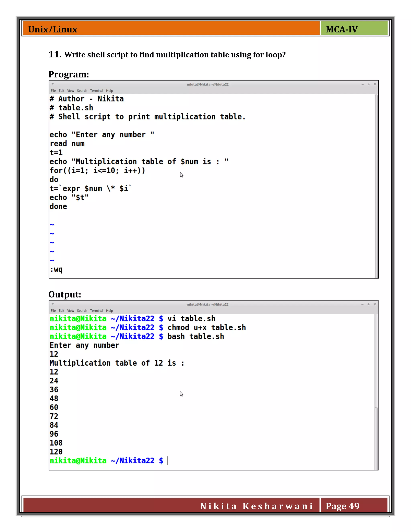This screenshot has height=532, width=411.
Task: Click the '# table.sh' comment line
Action: [x=71, y=108]
